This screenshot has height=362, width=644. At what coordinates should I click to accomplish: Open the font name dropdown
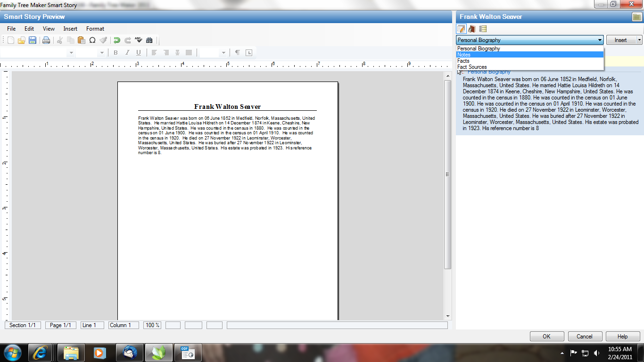click(x=71, y=53)
